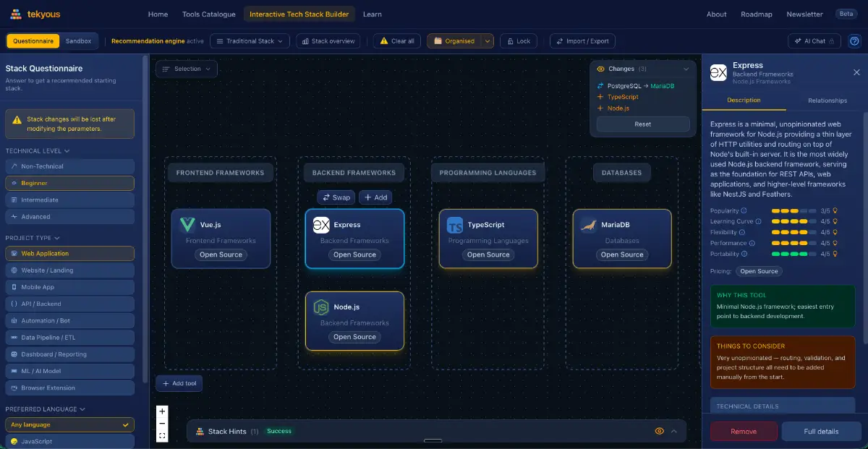Screen dimensions: 868x449
Task: Switch to Sandbox mode
Action: pos(78,41)
